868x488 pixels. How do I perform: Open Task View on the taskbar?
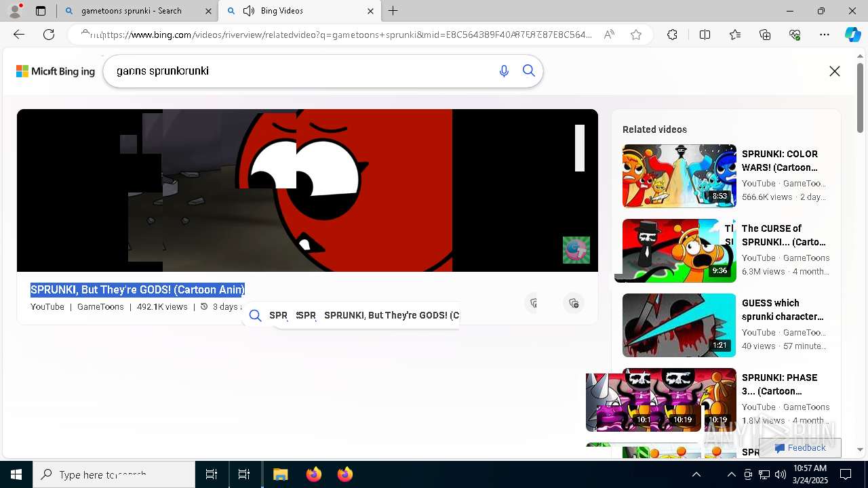coord(212,474)
